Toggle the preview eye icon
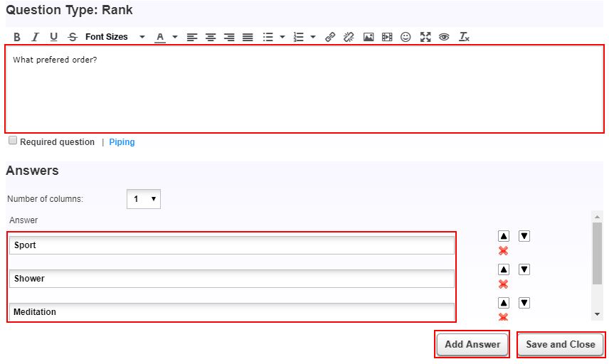 [444, 37]
